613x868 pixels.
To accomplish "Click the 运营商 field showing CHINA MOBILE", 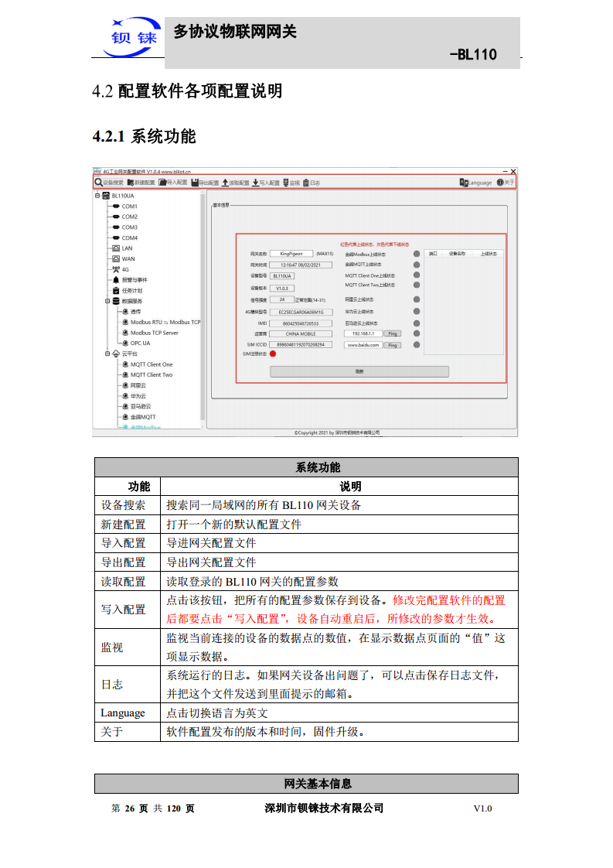I will pos(301,333).
